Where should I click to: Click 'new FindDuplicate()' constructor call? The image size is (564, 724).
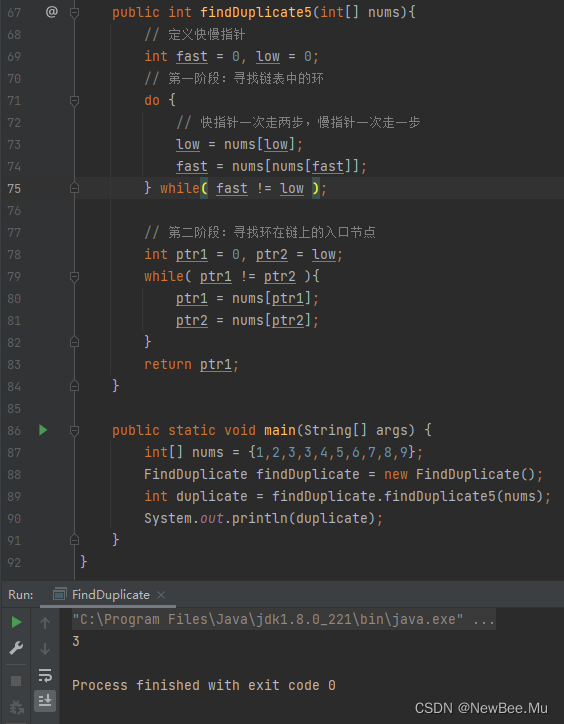click(459, 475)
